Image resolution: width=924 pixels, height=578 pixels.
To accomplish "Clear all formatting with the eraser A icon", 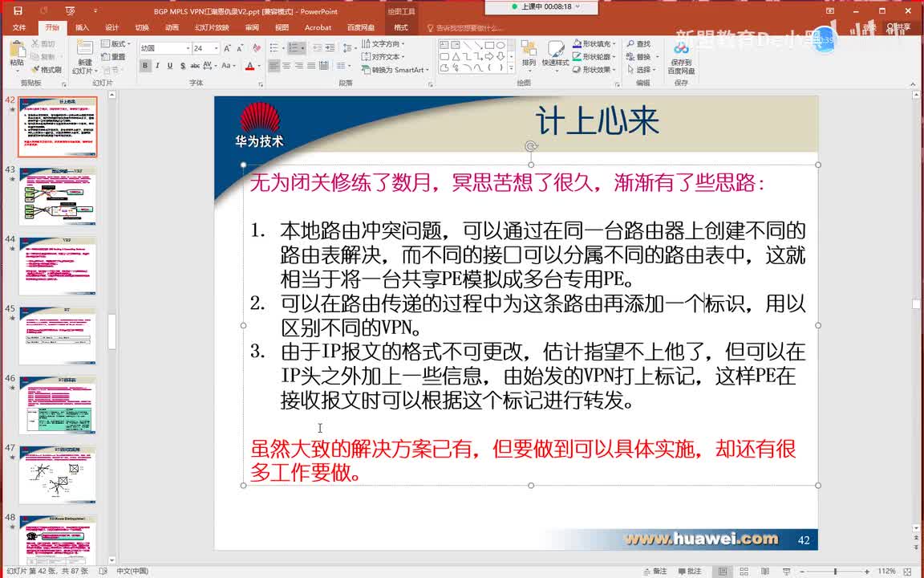I will [257, 48].
